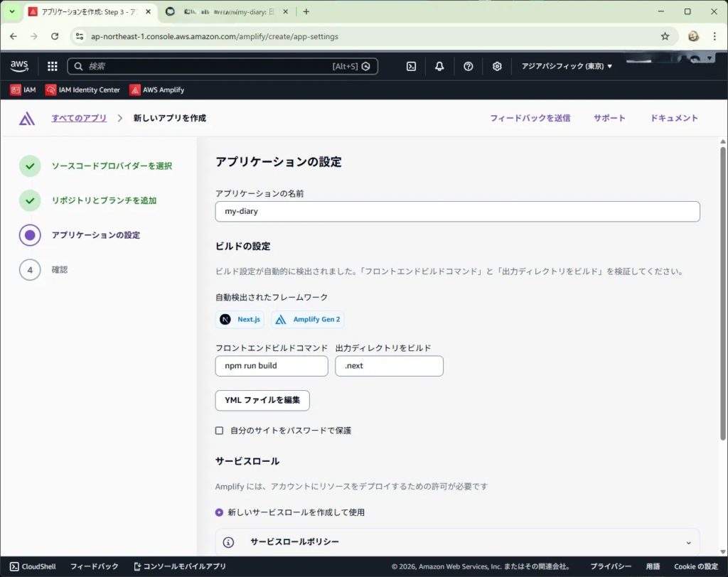Launch CloudShell from the top navigation icon
Viewport: 728px width, 577px height.
click(411, 66)
